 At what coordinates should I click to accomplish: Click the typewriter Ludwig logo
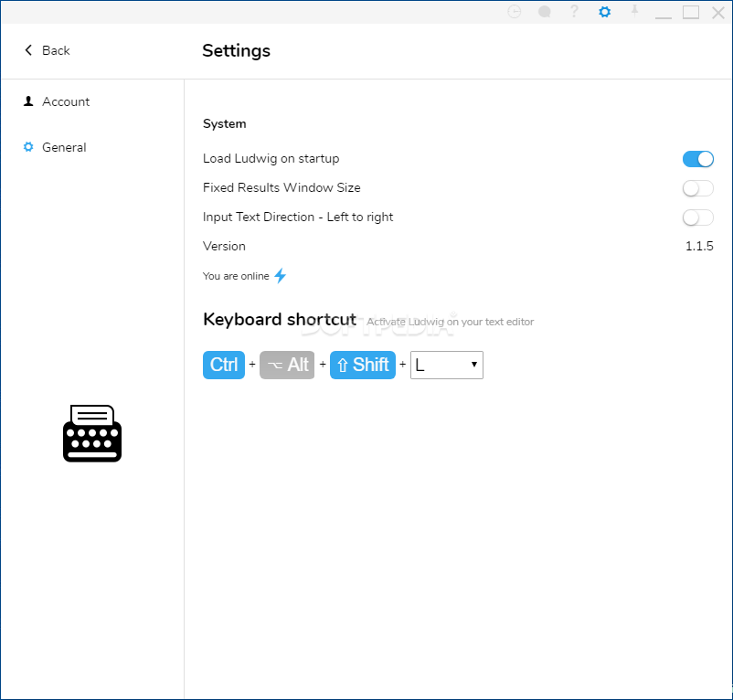click(92, 433)
